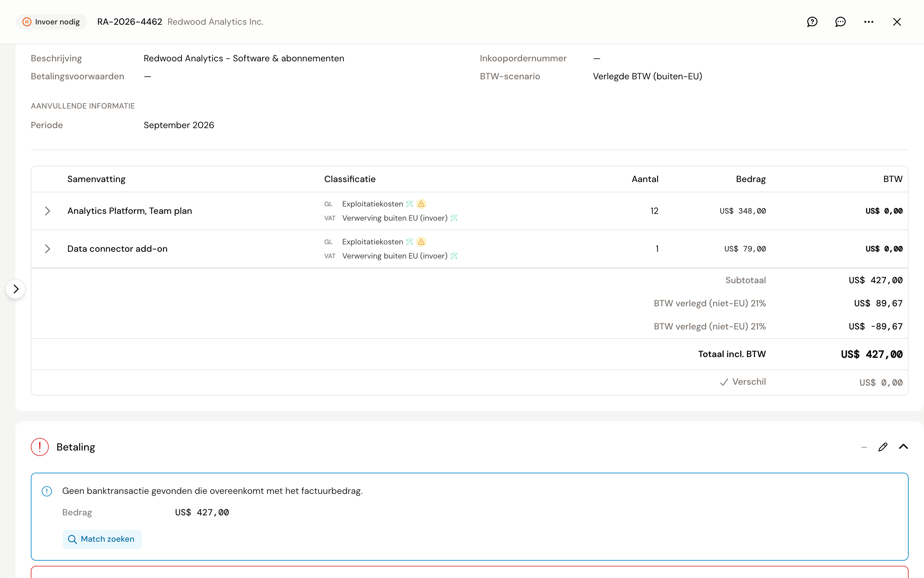Open the three-dot more options menu
The width and height of the screenshot is (924, 578).
tap(868, 22)
